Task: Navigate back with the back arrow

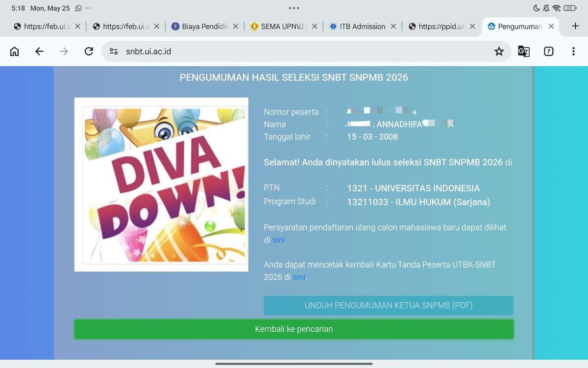Action: tap(39, 51)
